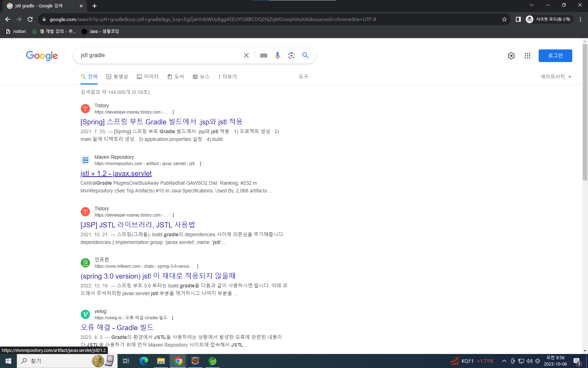The image size is (588, 368).
Task: View site information lock icon
Action: click(44, 19)
